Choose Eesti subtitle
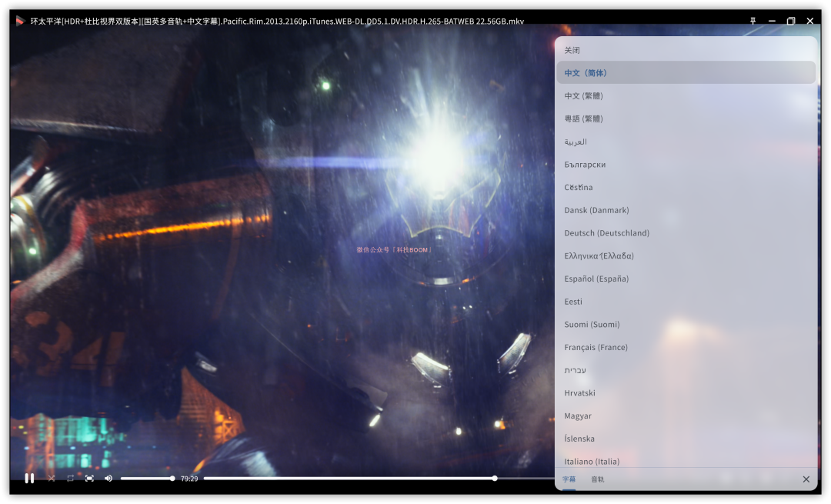831x504 pixels. click(x=686, y=301)
